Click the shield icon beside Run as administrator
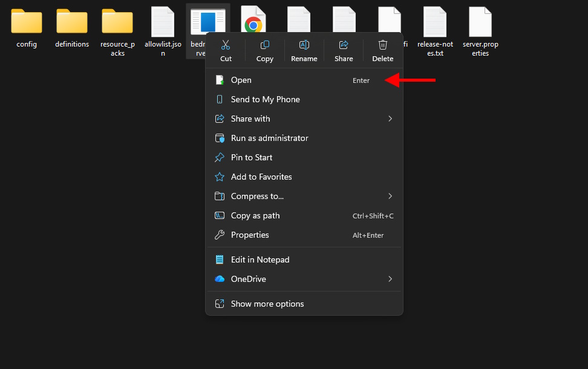The height and width of the screenshot is (369, 588). point(220,138)
